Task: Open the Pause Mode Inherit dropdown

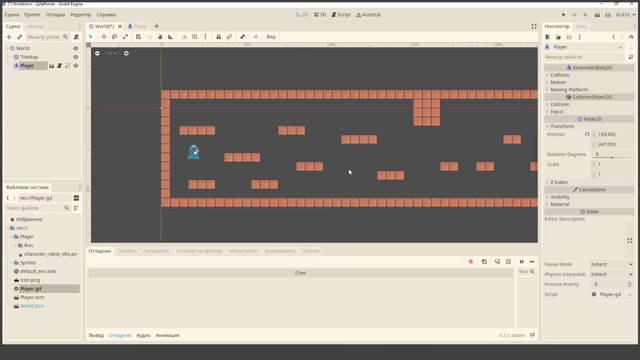Action: 612,264
